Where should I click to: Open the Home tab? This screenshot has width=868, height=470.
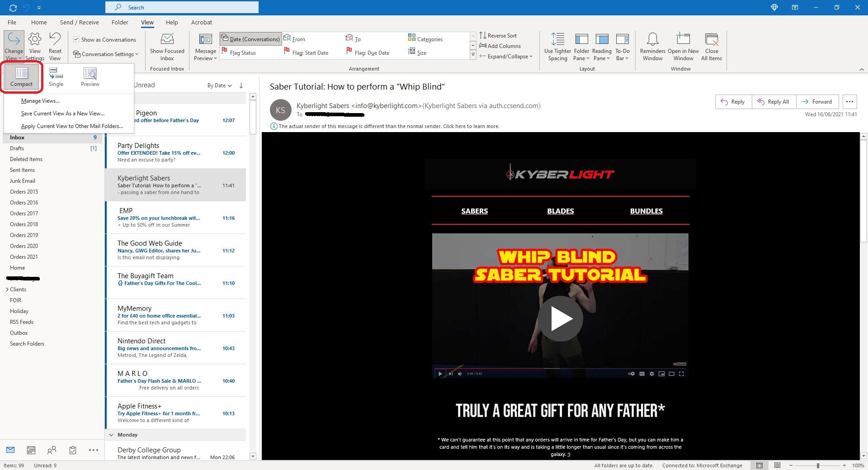coord(39,22)
